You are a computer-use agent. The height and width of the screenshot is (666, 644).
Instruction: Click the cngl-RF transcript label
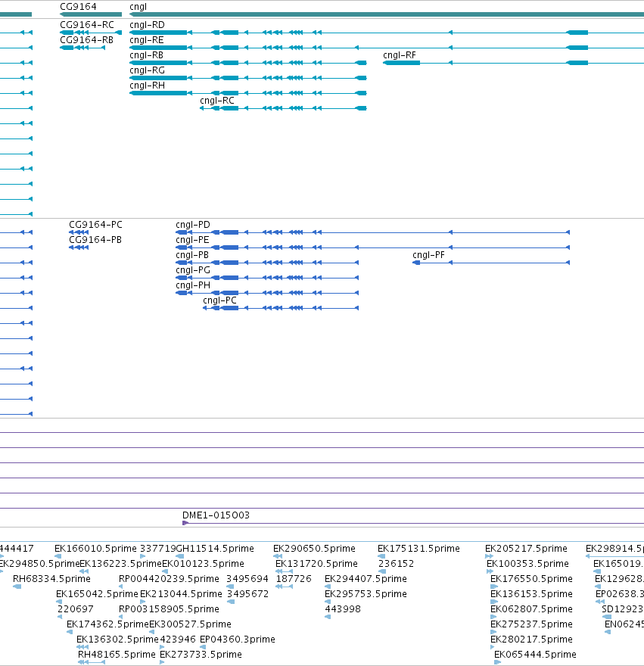pyautogui.click(x=400, y=55)
